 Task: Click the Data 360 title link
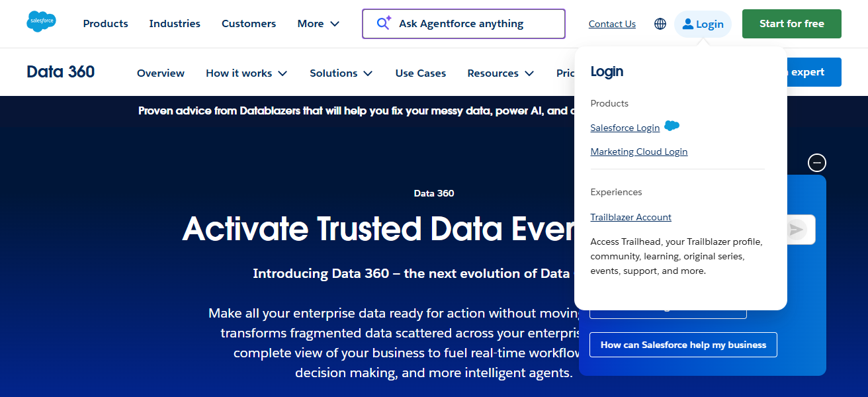[x=61, y=71]
